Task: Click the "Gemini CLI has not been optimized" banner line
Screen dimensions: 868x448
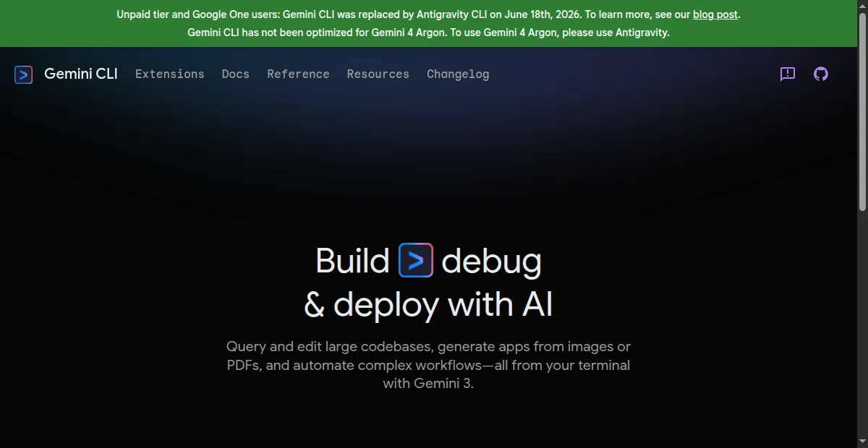Action: tap(428, 33)
